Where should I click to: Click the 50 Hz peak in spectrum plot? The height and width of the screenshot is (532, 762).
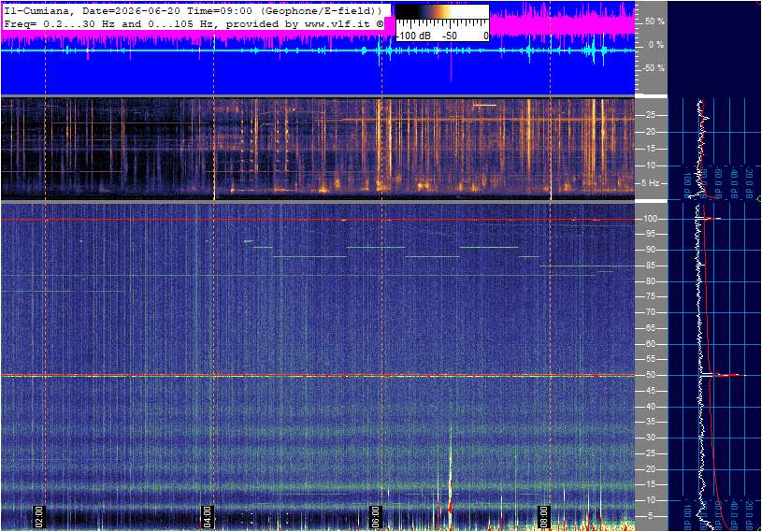pos(723,375)
